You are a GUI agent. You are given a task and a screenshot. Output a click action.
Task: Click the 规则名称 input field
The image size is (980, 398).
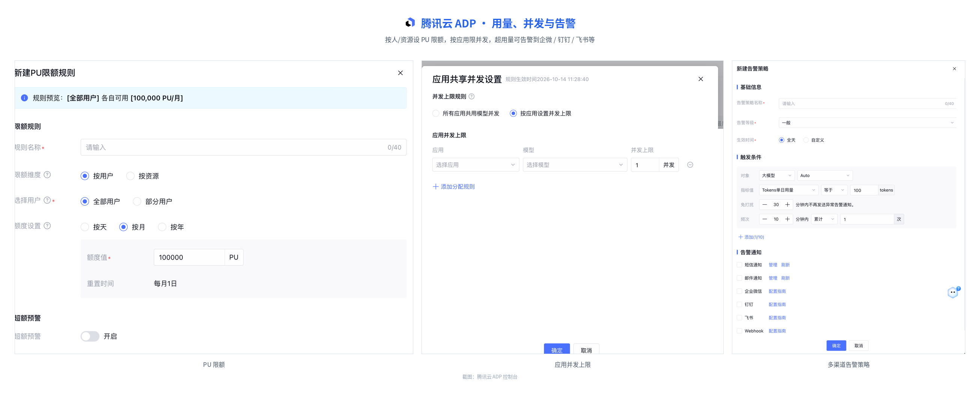point(243,147)
